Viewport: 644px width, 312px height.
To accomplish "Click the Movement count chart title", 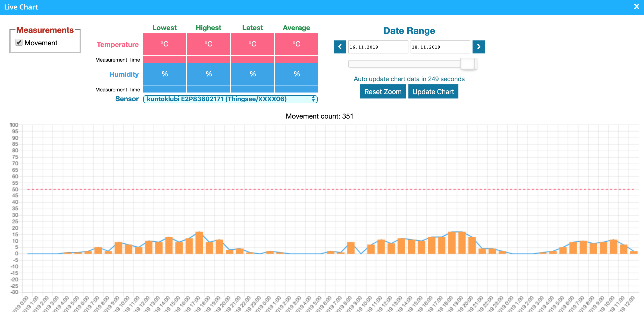I will point(319,116).
